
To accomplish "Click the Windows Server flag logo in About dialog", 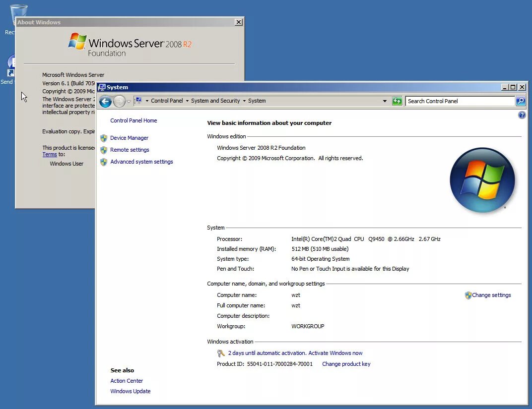I will pyautogui.click(x=77, y=41).
